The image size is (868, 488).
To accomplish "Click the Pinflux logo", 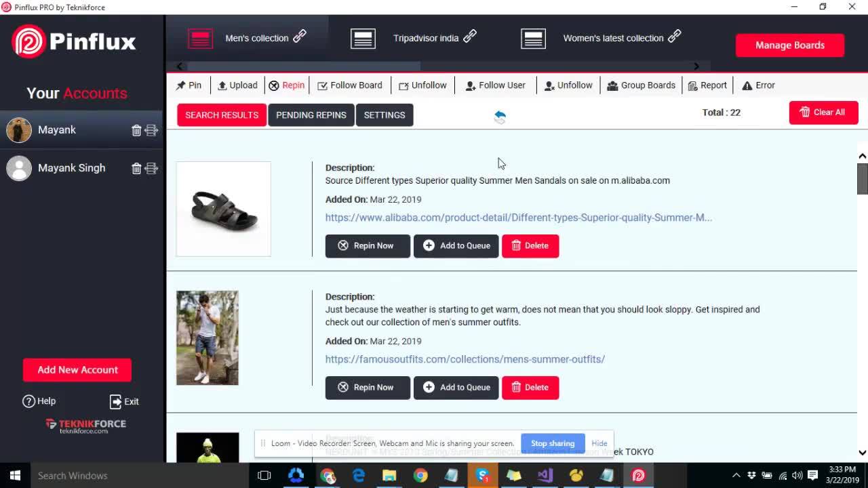I will point(74,42).
